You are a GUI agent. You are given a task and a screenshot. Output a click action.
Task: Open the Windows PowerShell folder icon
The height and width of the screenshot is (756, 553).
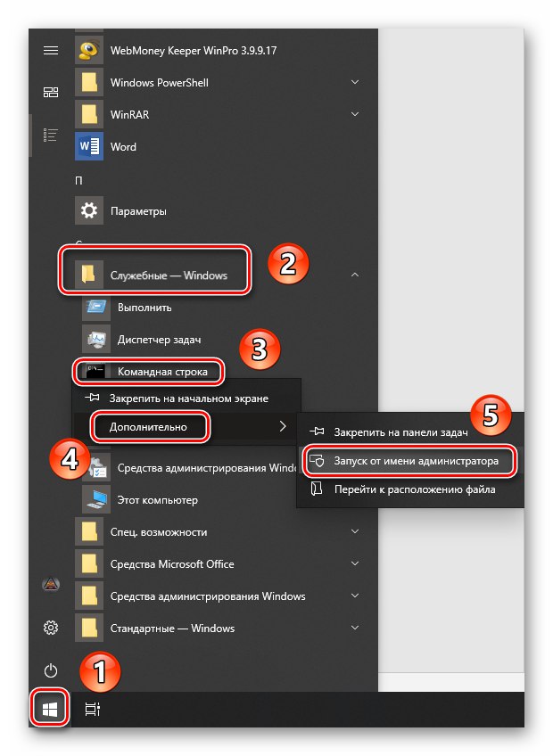click(89, 82)
